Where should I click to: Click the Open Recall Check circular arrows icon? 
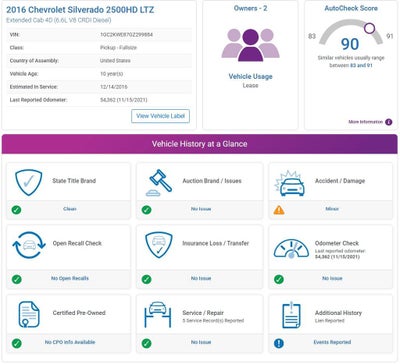(x=29, y=245)
